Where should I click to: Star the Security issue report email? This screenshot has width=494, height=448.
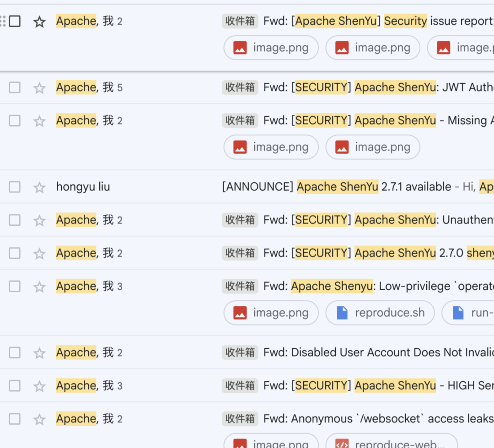39,22
